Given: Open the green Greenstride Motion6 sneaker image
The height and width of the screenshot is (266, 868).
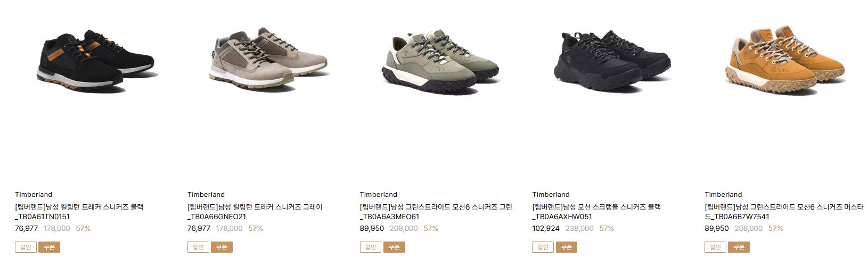Looking at the screenshot, I should (440, 62).
